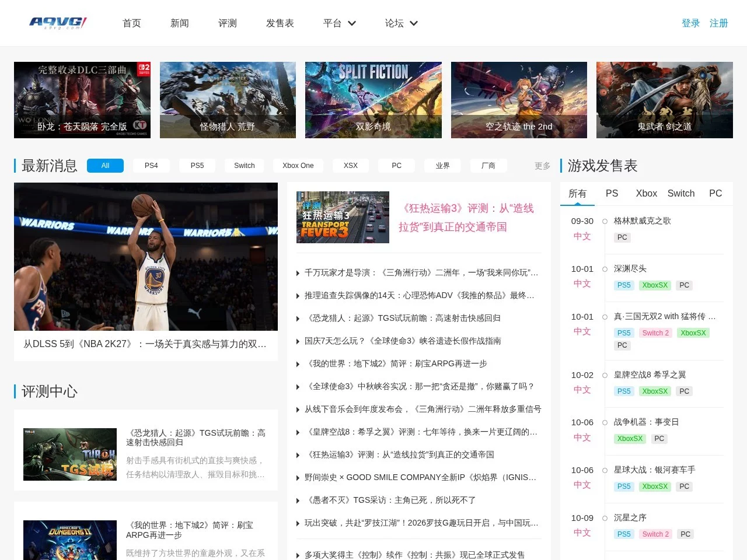Click the A9VG site logo
747x560 pixels.
tap(58, 23)
